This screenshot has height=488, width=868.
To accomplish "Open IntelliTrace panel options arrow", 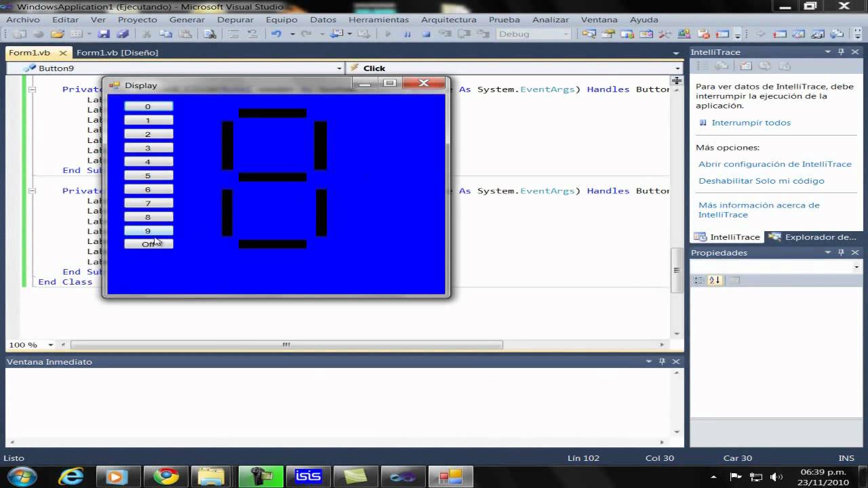I will (828, 52).
